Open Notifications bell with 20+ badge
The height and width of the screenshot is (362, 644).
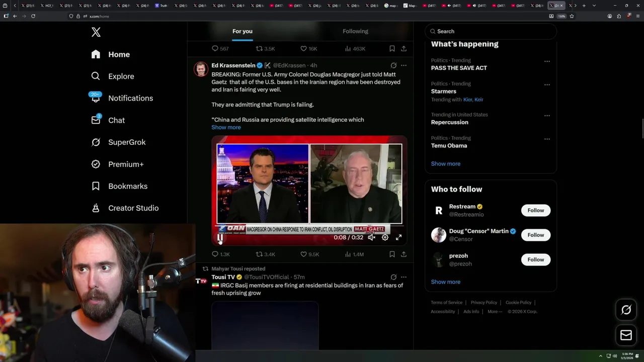tap(122, 98)
